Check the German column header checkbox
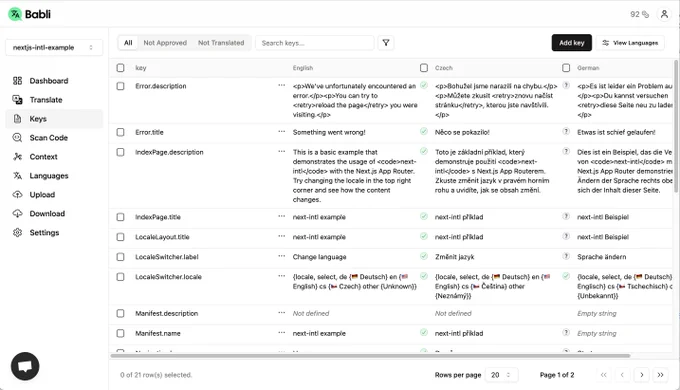Image resolution: width=680 pixels, height=390 pixels. coord(566,68)
